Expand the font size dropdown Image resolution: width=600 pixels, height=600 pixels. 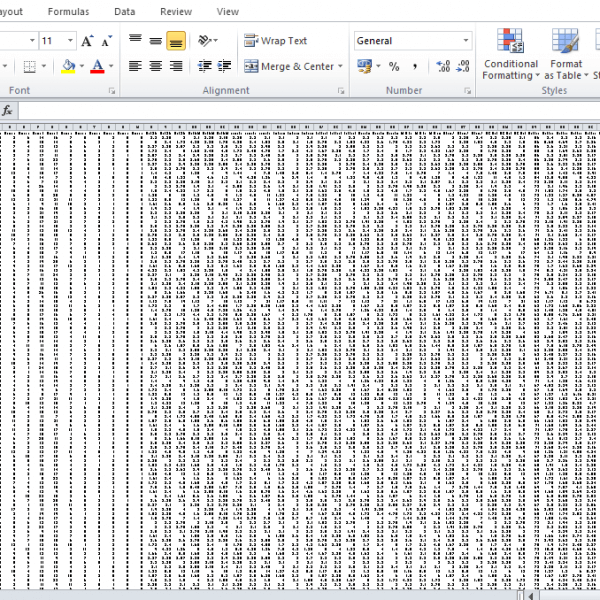[x=70, y=41]
